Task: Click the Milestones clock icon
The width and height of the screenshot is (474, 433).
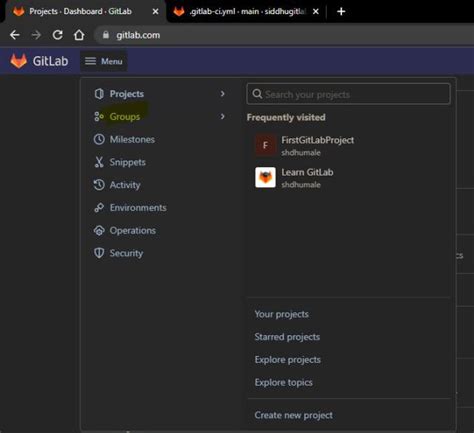Action: click(99, 139)
